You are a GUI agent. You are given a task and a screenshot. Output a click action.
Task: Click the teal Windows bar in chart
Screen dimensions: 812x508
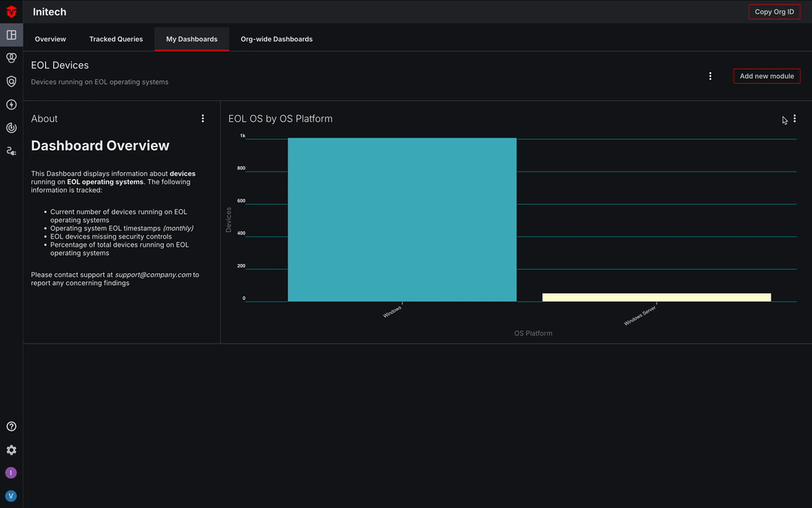click(401, 219)
